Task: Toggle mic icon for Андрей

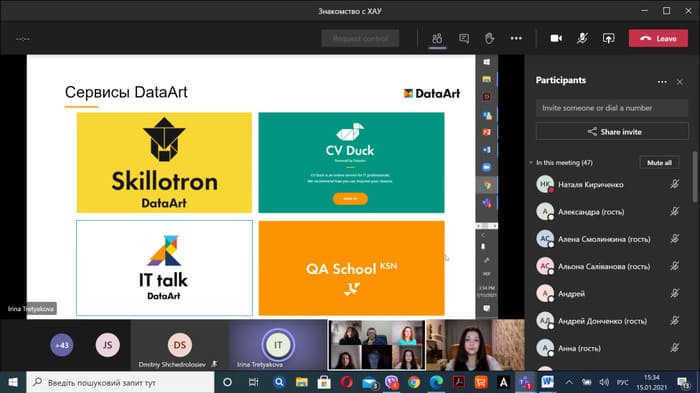Action: coord(675,293)
